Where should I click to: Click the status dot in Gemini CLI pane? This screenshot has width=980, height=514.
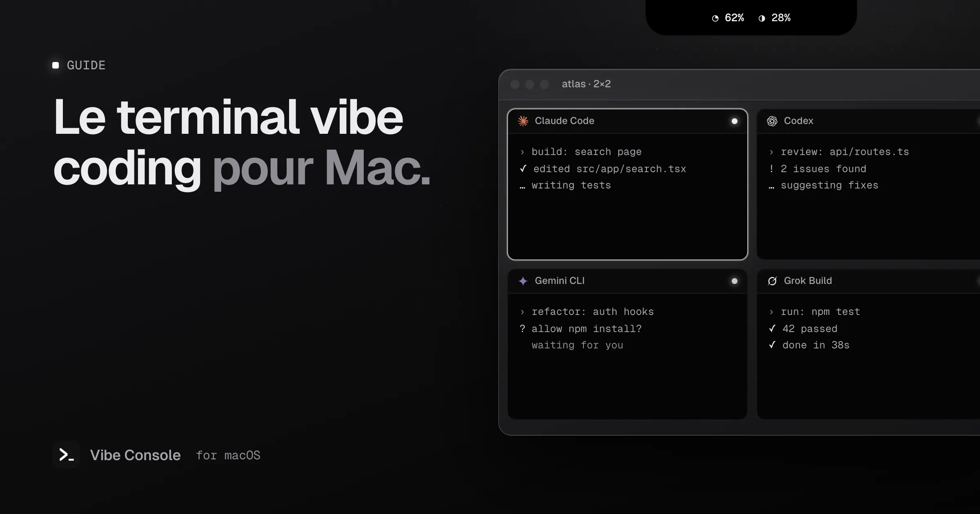(x=735, y=281)
